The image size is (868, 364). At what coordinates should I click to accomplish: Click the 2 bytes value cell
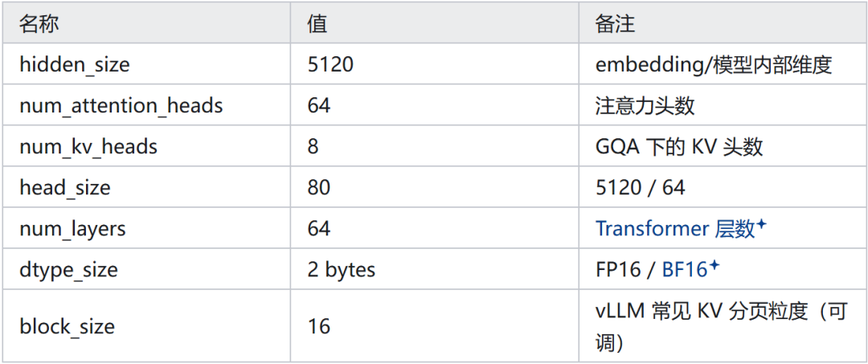(x=435, y=269)
